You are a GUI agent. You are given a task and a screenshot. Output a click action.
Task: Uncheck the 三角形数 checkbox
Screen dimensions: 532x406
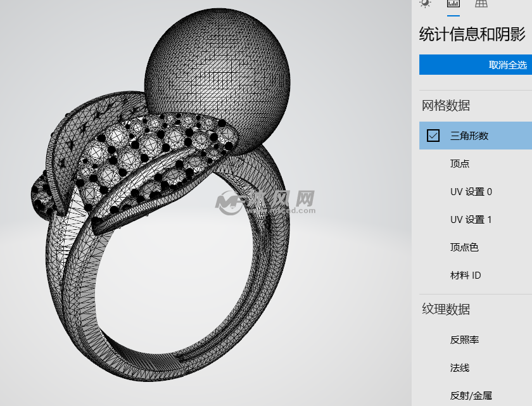pyautogui.click(x=433, y=136)
